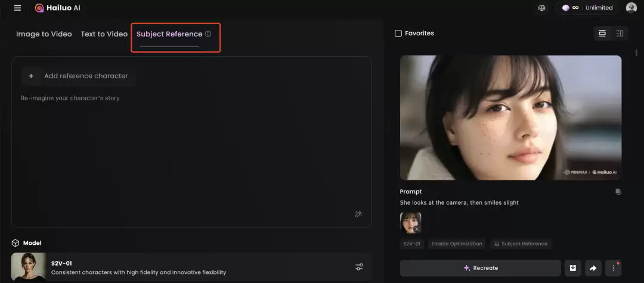
Task: Select the S2V-01 model name text
Action: (x=61, y=263)
